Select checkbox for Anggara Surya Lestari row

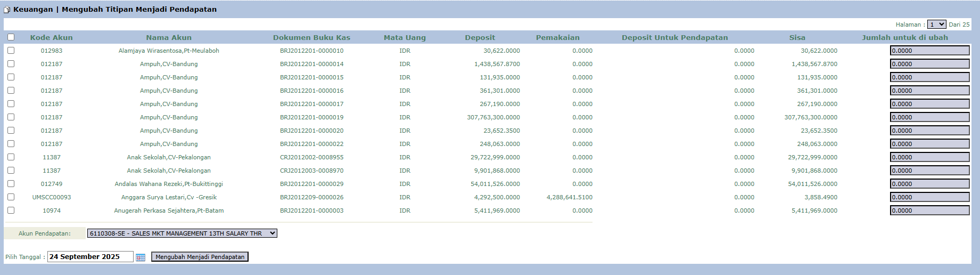[11, 197]
